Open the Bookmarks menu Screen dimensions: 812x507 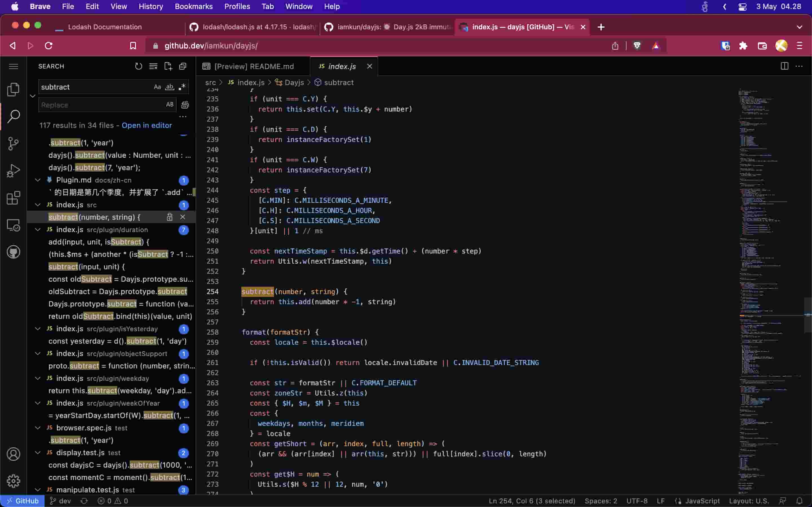193,6
